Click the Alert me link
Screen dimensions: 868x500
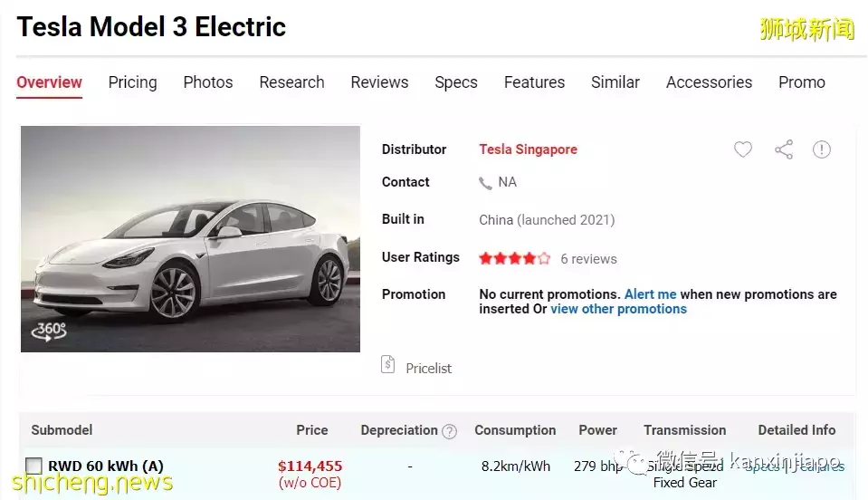click(x=650, y=294)
